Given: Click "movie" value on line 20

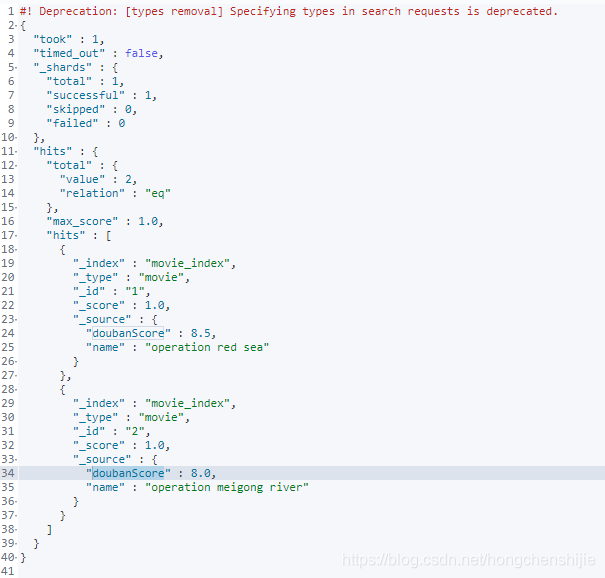Looking at the screenshot, I should 161,277.
